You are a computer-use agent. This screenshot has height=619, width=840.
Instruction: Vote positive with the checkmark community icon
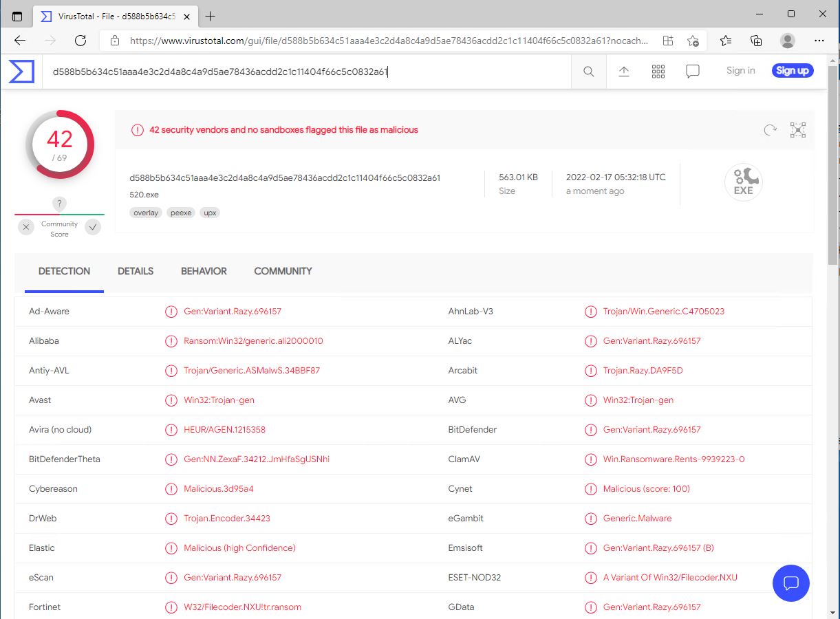click(x=94, y=227)
